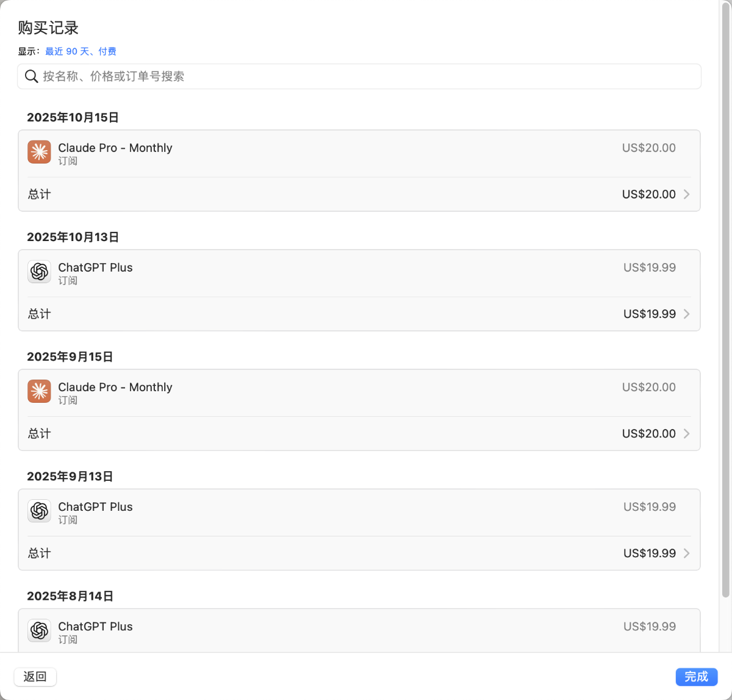Open the 最近 90 天、付费 filter link
Viewport: 732px width, 700px height.
tap(81, 51)
